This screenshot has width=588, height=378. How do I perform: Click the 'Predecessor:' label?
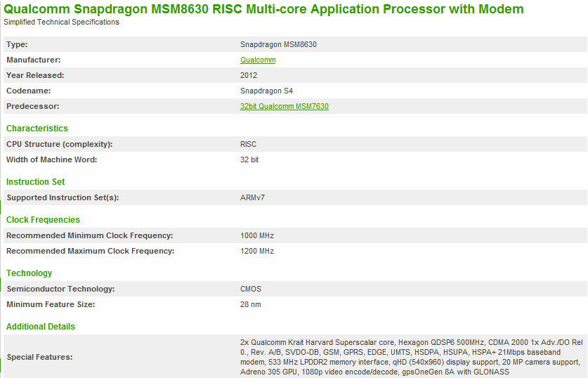click(32, 106)
